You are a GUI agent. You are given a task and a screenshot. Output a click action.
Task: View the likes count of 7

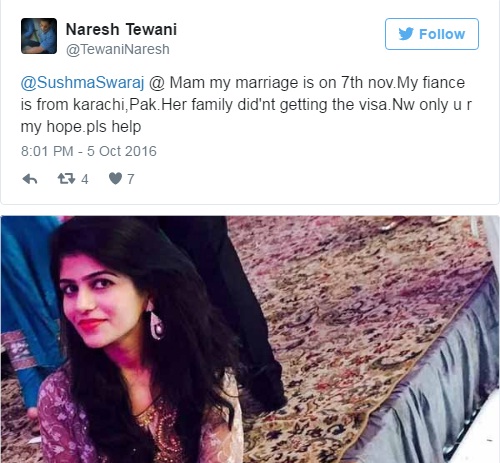130,179
